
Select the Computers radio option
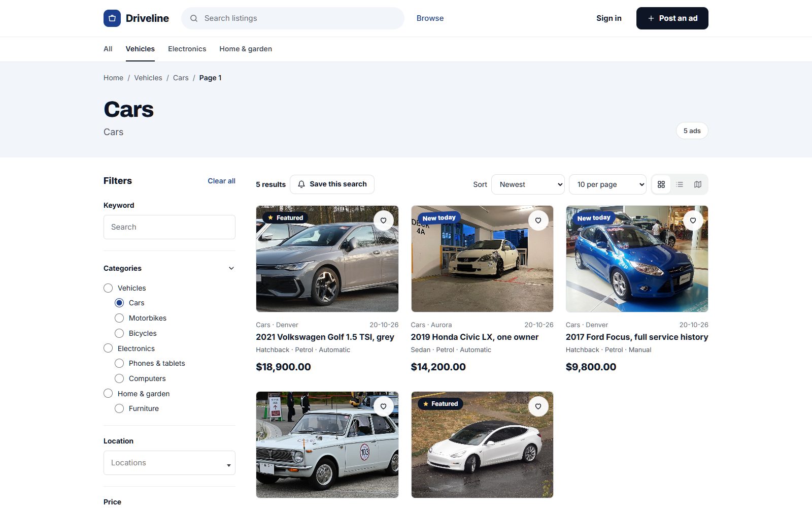(x=119, y=378)
